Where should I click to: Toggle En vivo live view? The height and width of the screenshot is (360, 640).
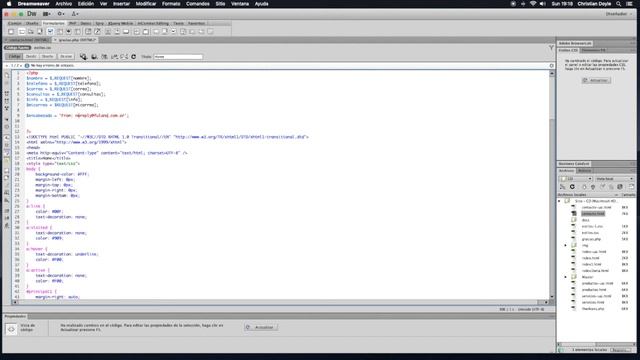pos(66,56)
